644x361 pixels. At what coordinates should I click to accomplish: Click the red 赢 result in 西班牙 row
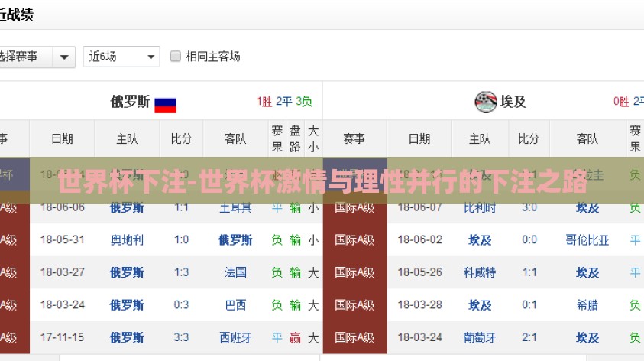(295, 337)
